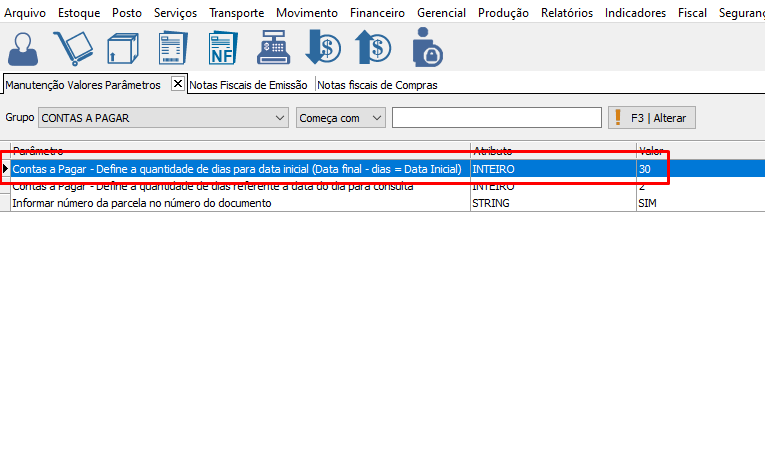Viewport: 765px width, 471px height.
Task: Open the Arquivo menu
Action: click(25, 13)
